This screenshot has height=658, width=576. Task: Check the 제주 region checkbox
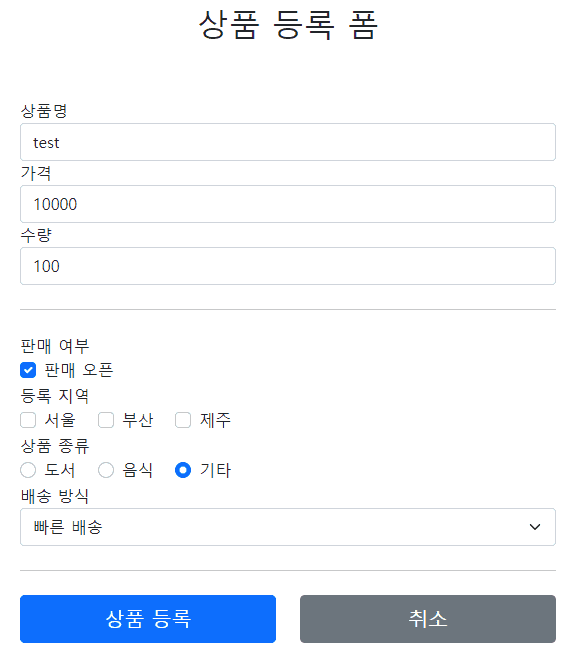183,420
